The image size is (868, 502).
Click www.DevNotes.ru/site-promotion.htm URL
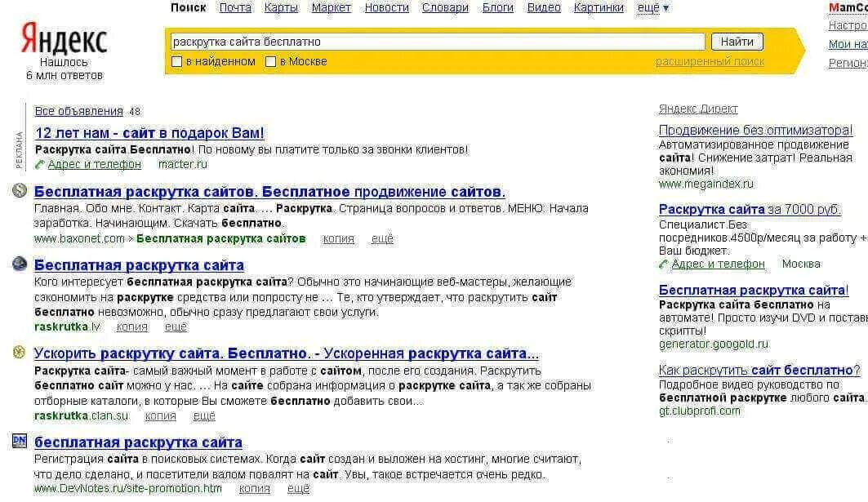coord(128,489)
